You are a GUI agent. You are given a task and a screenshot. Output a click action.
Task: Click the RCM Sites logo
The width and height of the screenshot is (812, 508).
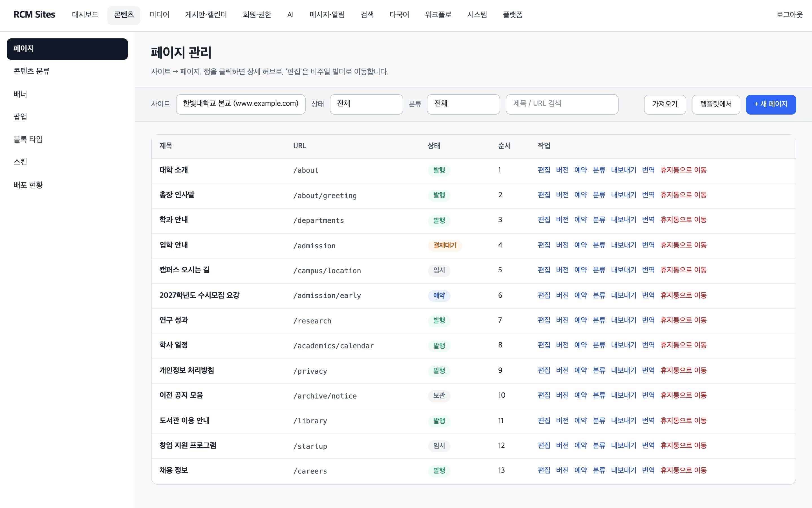tap(34, 15)
